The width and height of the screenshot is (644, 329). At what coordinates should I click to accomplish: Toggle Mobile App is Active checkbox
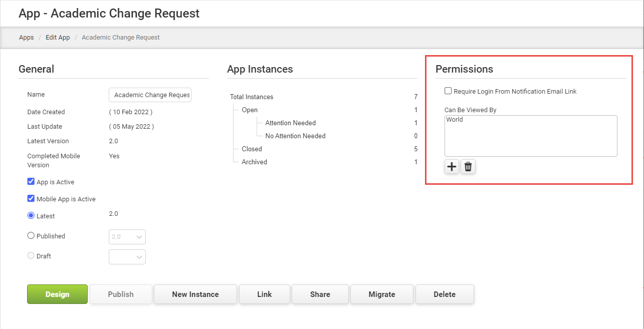[x=31, y=199]
